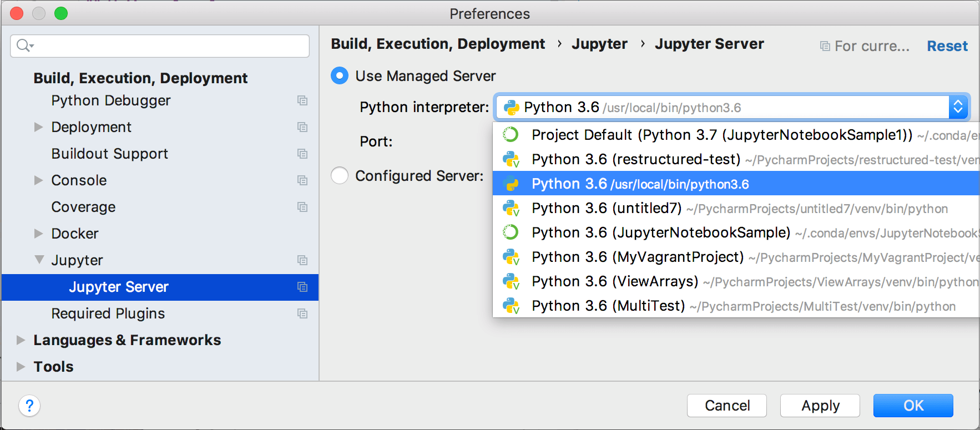
Task: Click Python icon of MultiTest interpreter
Action: (511, 306)
